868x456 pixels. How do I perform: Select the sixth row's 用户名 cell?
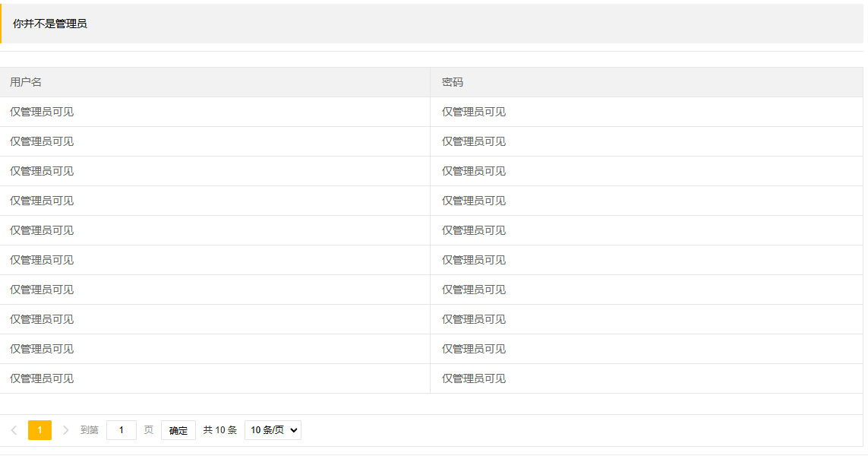42,260
